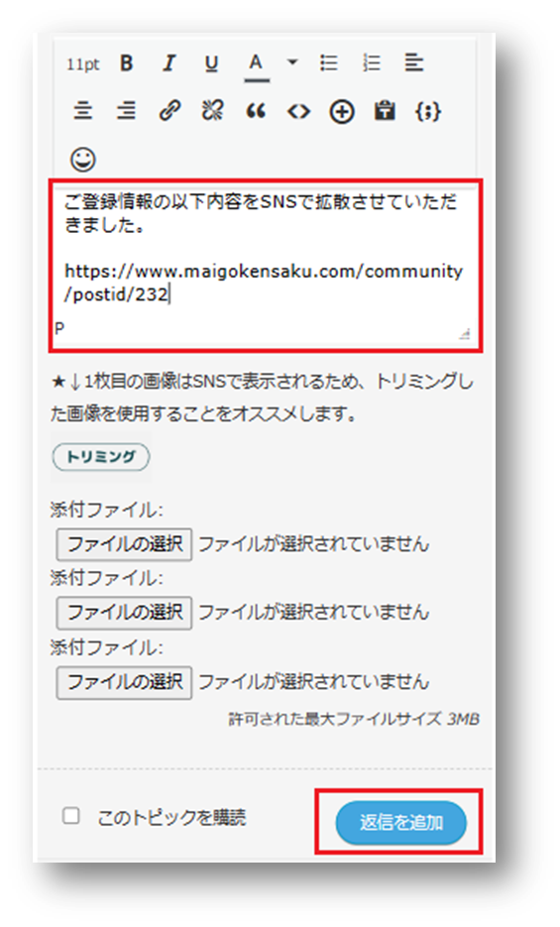
Task: Check the このトピックを購読 checkbox
Action: [x=71, y=816]
